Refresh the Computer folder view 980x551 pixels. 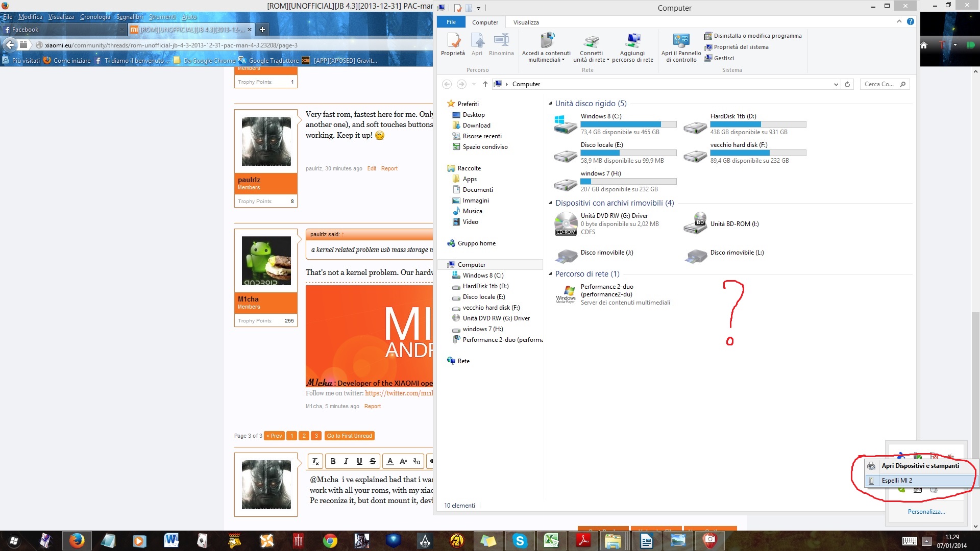click(x=847, y=84)
